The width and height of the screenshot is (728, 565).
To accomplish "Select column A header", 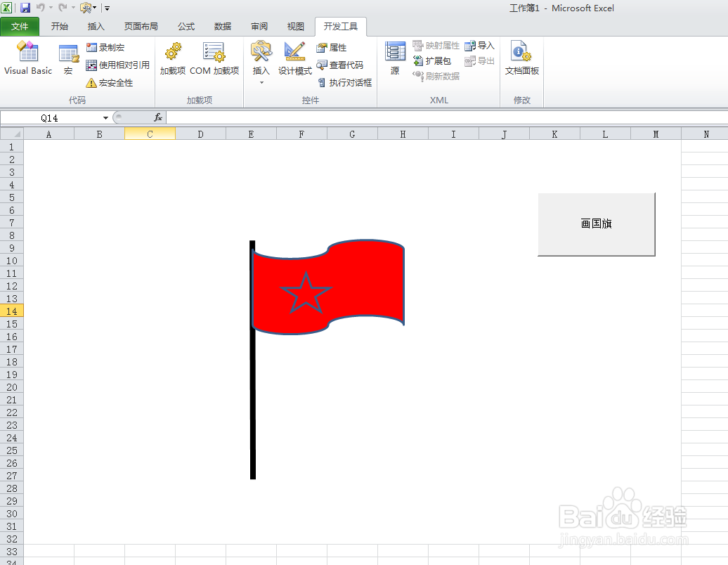I will (48, 134).
